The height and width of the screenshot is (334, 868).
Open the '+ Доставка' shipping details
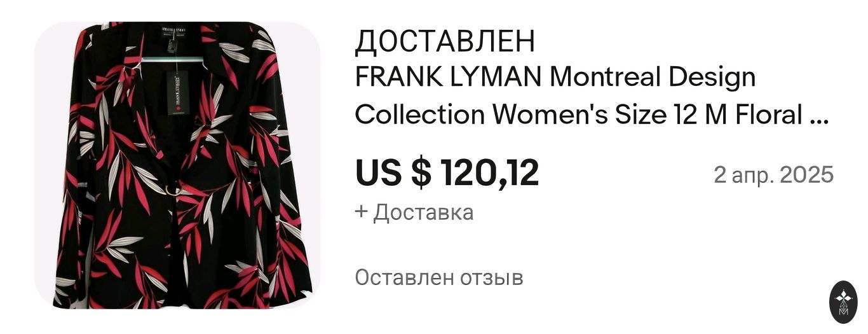[414, 212]
